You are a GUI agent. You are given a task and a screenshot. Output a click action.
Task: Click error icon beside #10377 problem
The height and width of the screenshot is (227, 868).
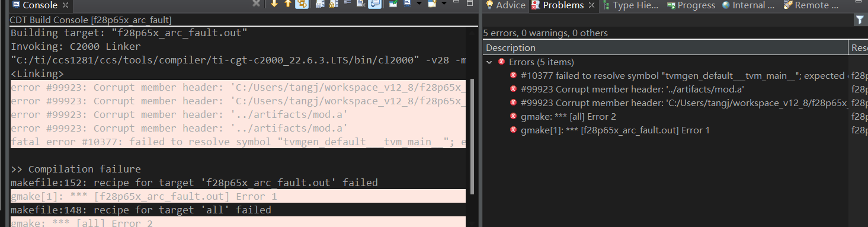click(513, 76)
